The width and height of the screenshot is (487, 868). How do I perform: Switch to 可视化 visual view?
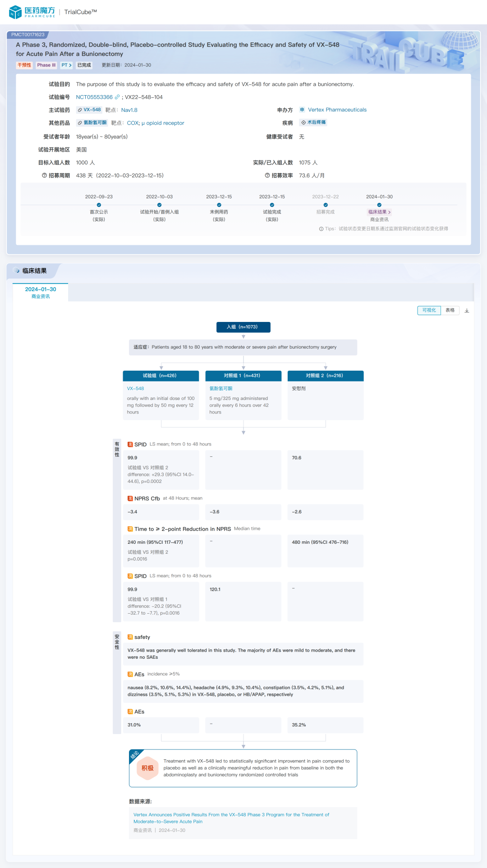(x=429, y=310)
